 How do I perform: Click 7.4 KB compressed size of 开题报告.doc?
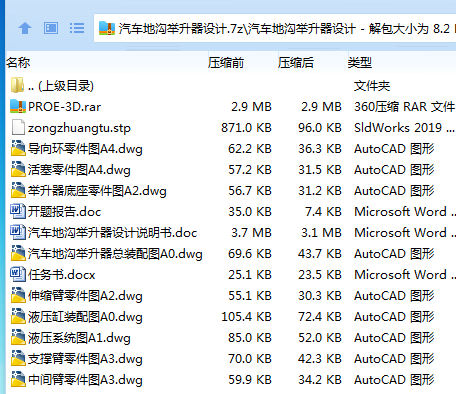[x=323, y=212]
